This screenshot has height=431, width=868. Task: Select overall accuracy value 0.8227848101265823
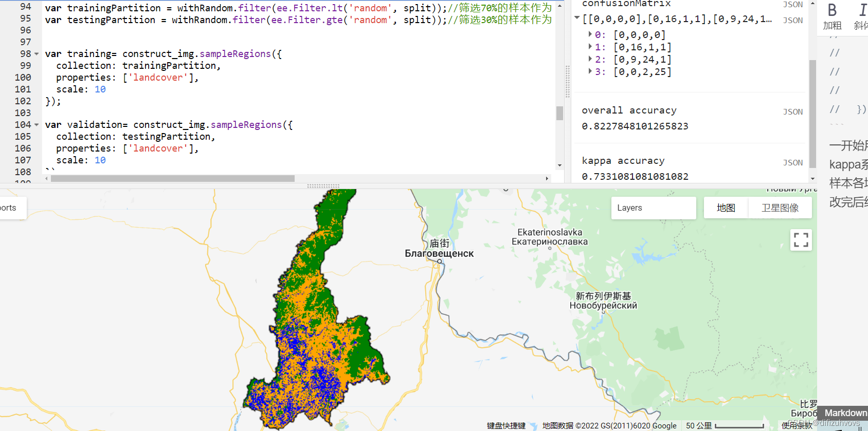click(635, 126)
